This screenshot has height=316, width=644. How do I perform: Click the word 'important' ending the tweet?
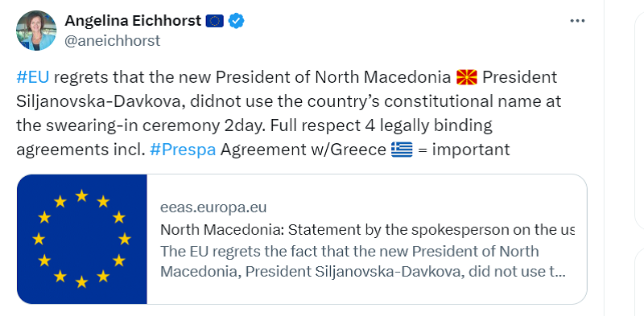coord(471,150)
